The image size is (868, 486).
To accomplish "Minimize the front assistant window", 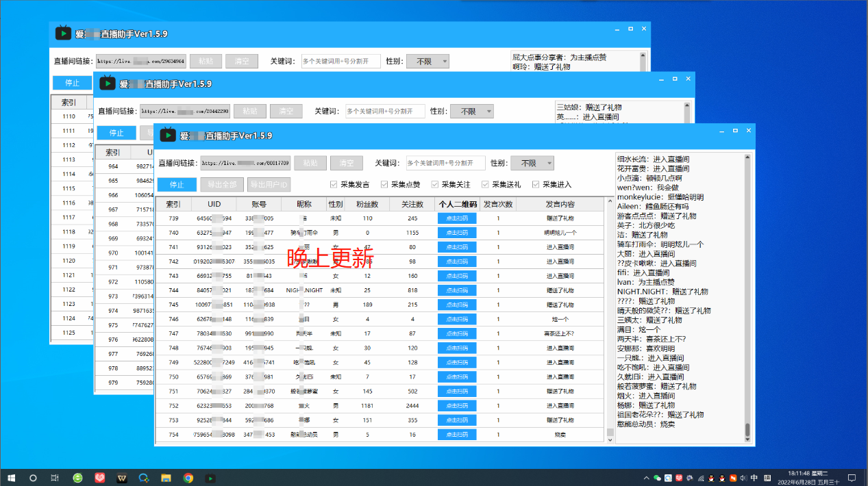I will click(721, 130).
